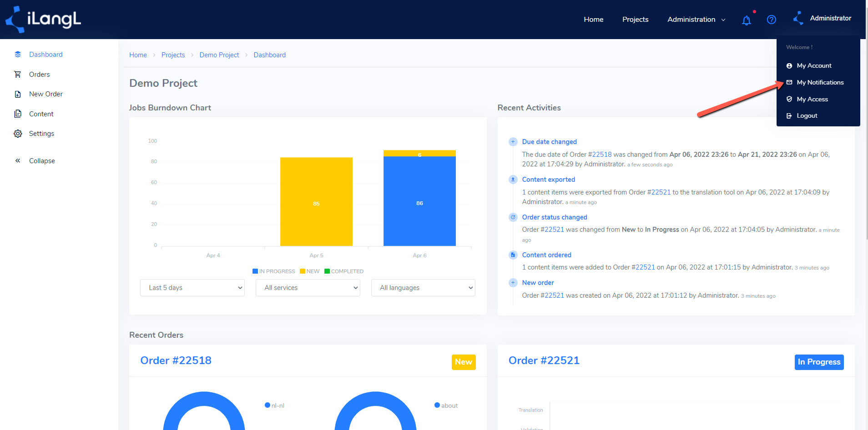
Task: Open Settings via the gear icon
Action: click(18, 134)
